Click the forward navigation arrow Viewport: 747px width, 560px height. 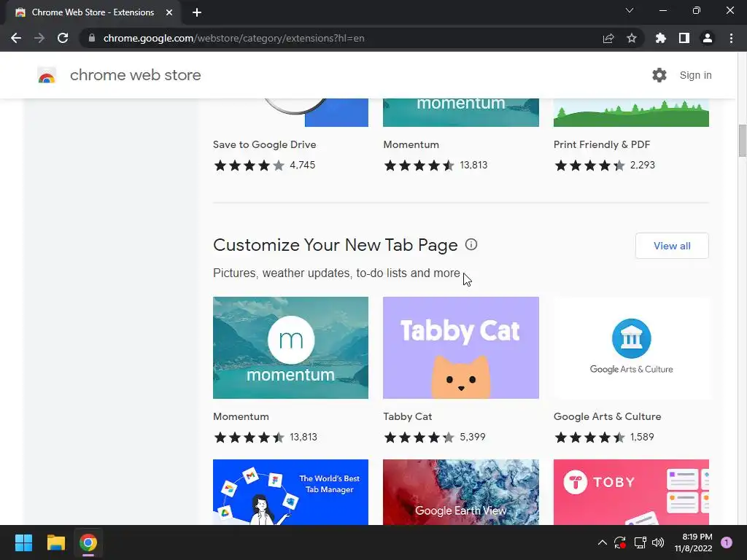(x=39, y=38)
